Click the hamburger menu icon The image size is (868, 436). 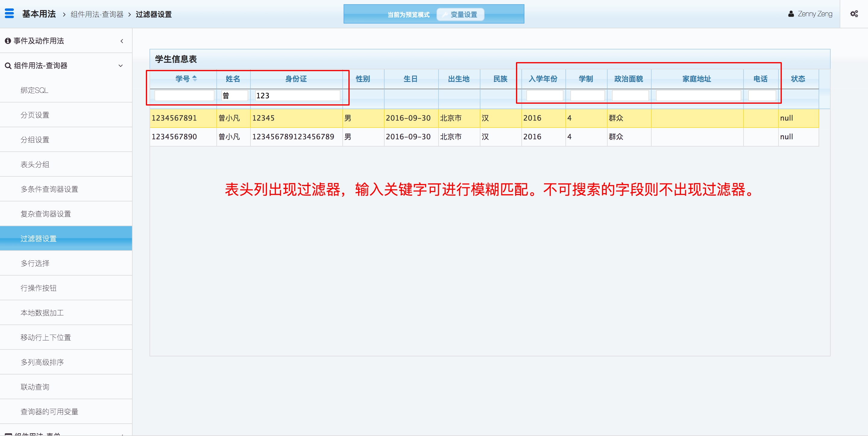(x=9, y=14)
